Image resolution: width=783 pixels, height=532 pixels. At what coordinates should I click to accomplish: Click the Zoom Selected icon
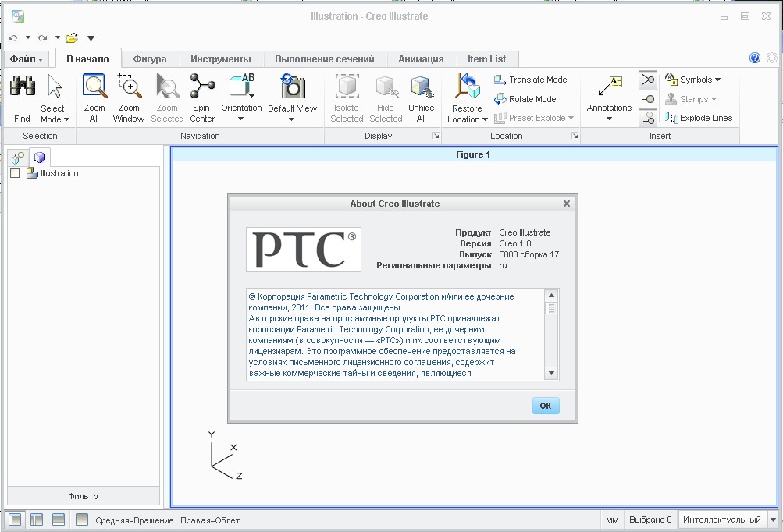[x=167, y=86]
